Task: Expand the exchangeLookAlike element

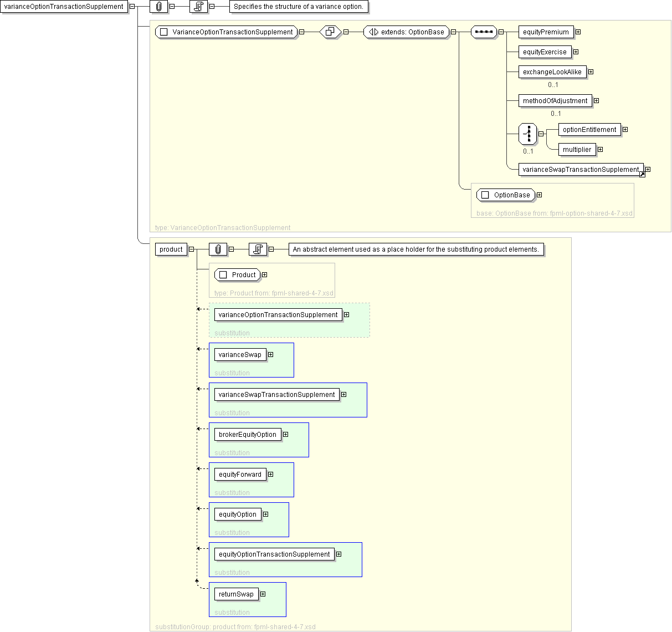Action: [591, 72]
